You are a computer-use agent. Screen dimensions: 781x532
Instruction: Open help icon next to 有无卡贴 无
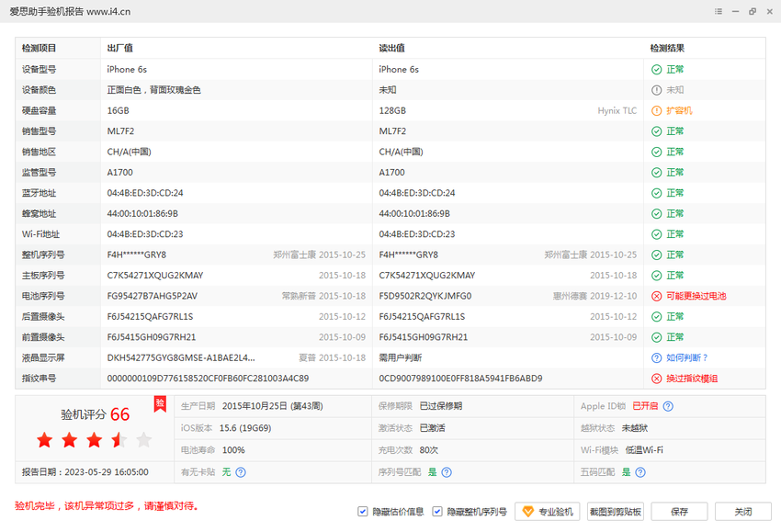(241, 472)
